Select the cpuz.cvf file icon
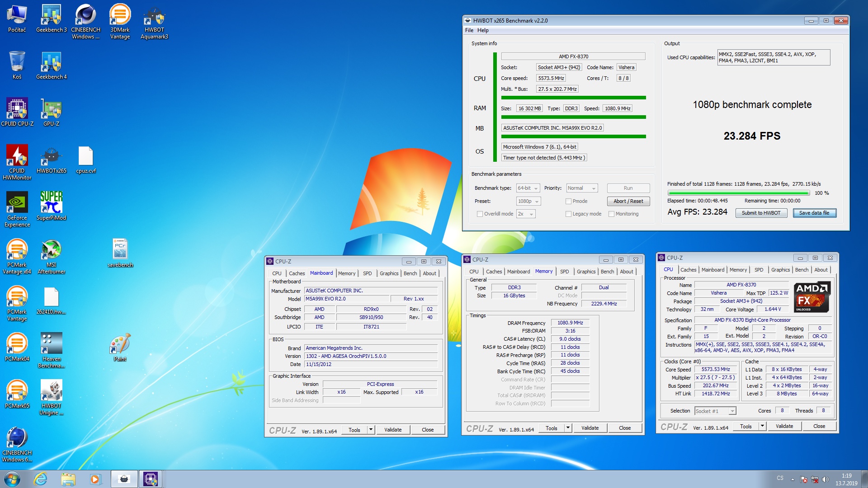Image resolution: width=868 pixels, height=488 pixels. pyautogui.click(x=85, y=159)
